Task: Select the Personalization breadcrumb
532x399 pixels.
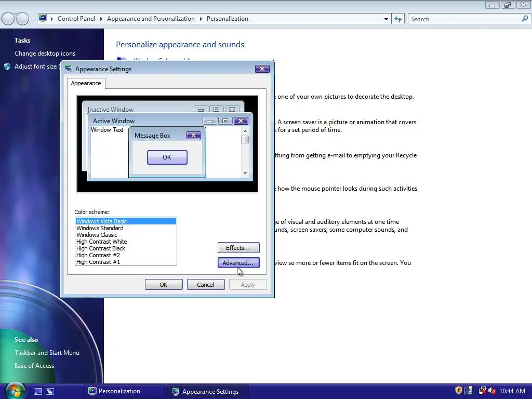Action: click(x=228, y=19)
